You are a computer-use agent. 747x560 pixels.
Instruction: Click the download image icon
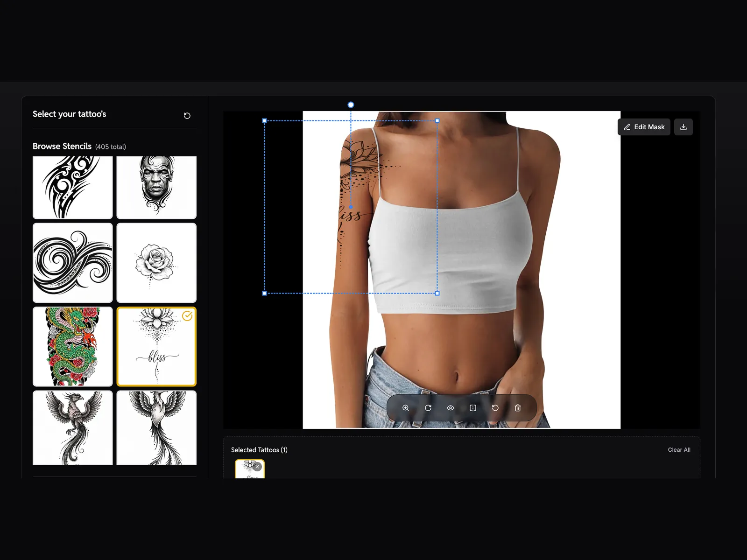pos(684,127)
